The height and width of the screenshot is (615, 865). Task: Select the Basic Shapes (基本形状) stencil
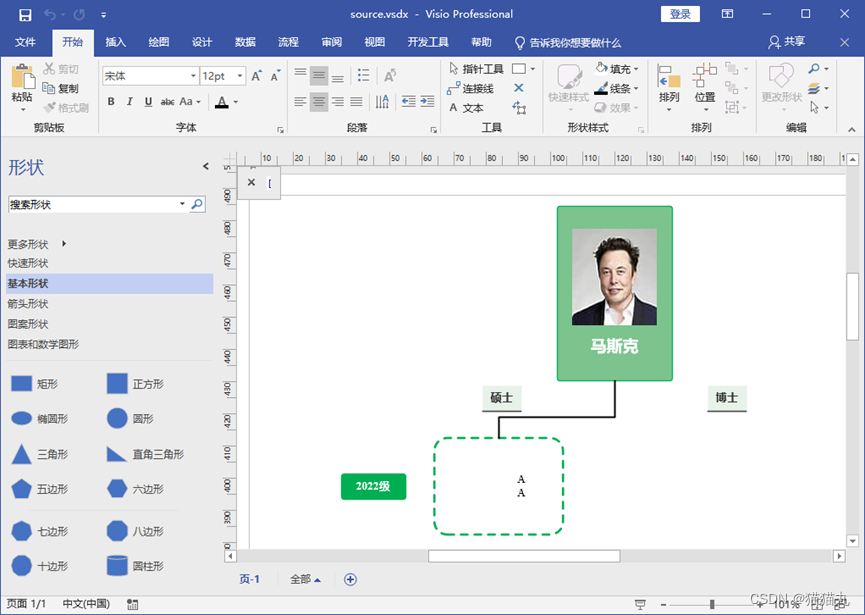pos(109,284)
